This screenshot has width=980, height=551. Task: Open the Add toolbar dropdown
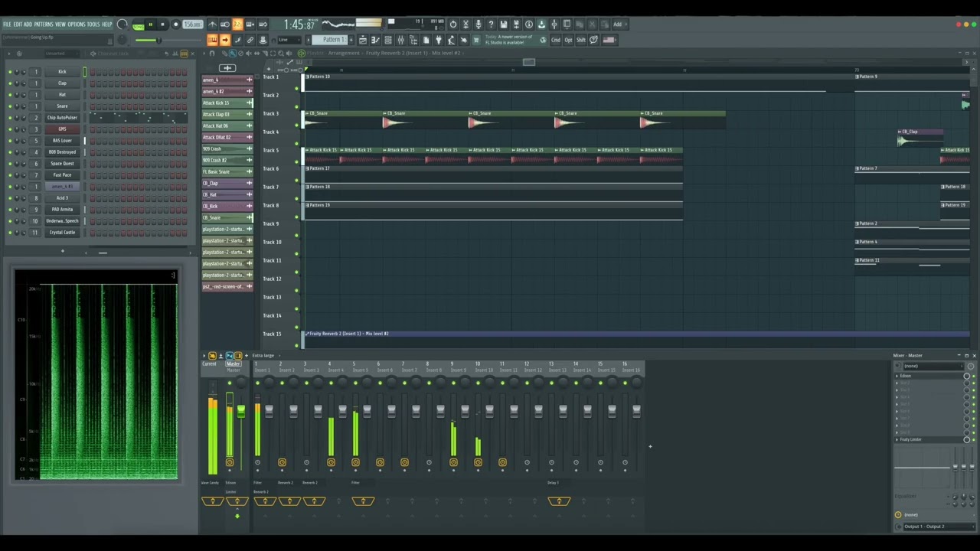coord(619,24)
